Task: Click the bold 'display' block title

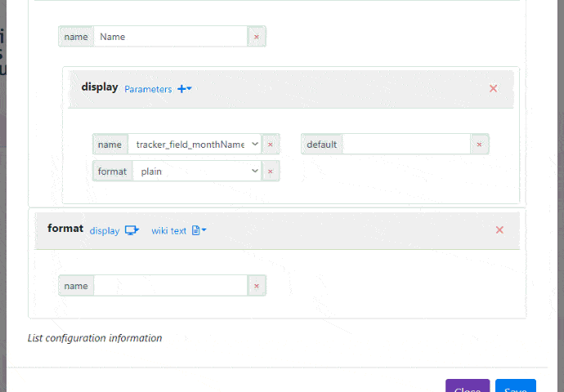Action: click(100, 87)
